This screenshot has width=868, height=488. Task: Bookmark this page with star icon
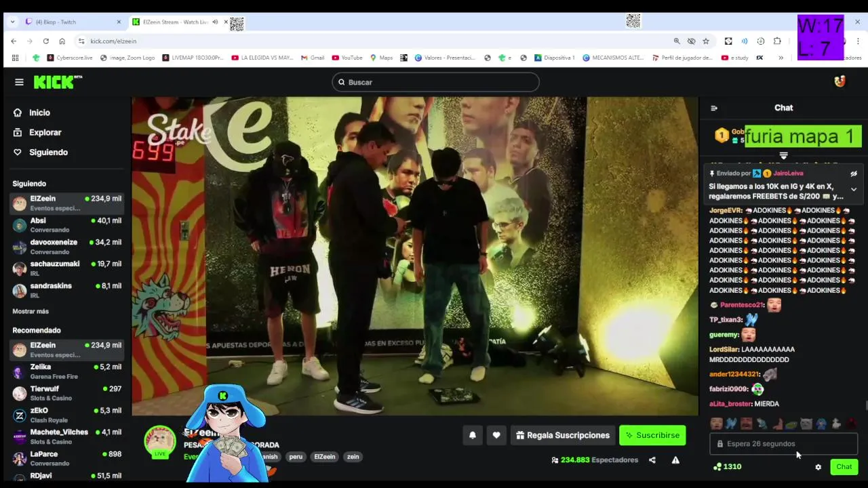coord(706,41)
